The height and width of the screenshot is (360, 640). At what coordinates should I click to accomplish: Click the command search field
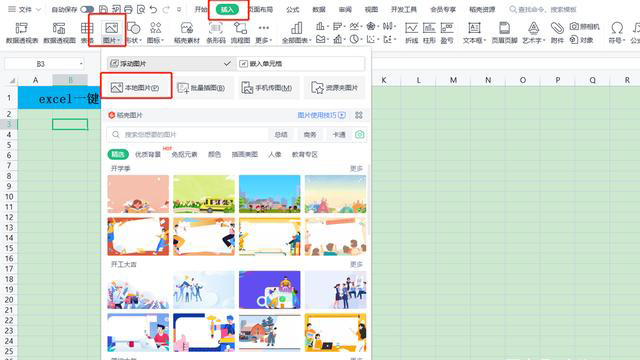coord(543,9)
